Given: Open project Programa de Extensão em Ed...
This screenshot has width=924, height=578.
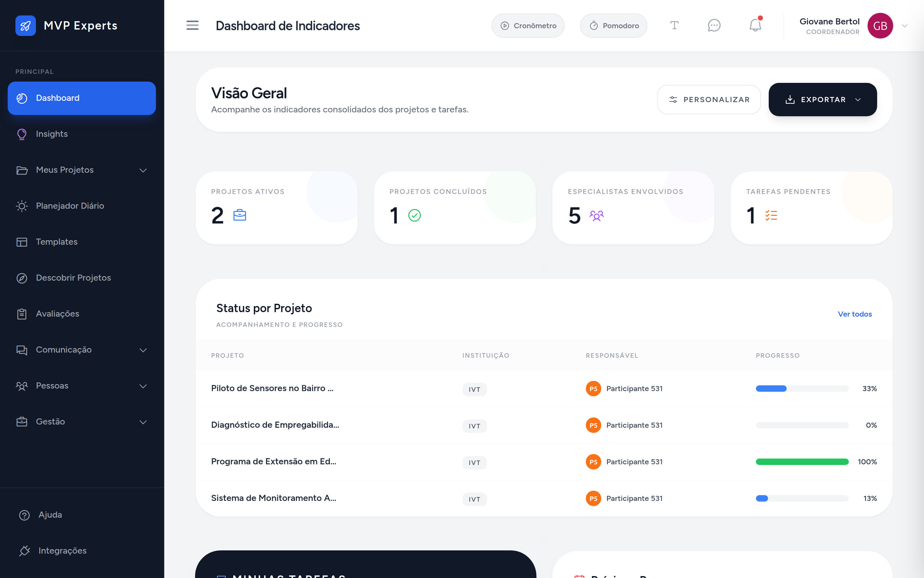Looking at the screenshot, I should pyautogui.click(x=274, y=462).
